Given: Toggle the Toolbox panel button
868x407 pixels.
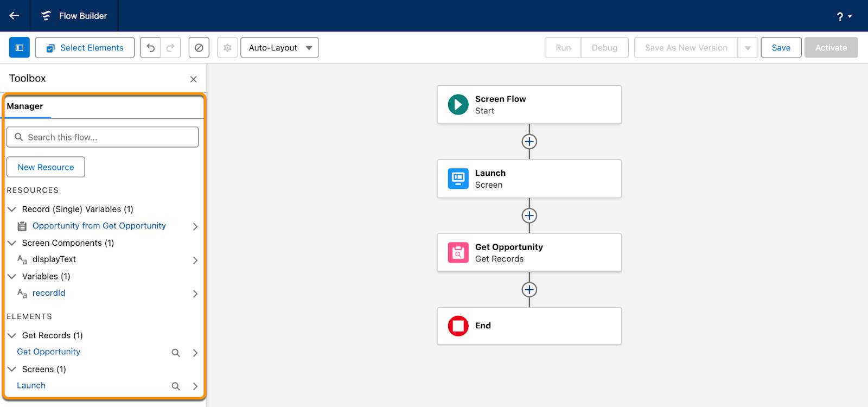Looking at the screenshot, I should pyautogui.click(x=20, y=48).
